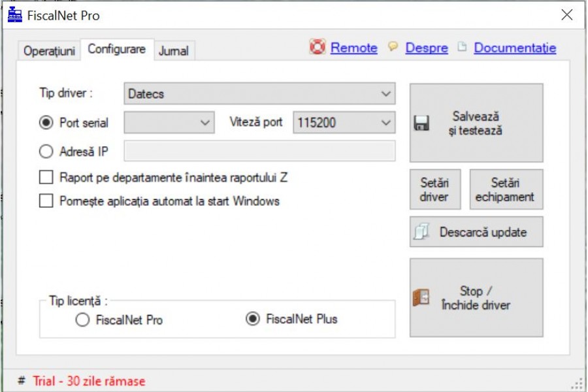Click the FiscalNet Pro cash register title icon
The height and width of the screenshot is (392, 588).
[15, 14]
